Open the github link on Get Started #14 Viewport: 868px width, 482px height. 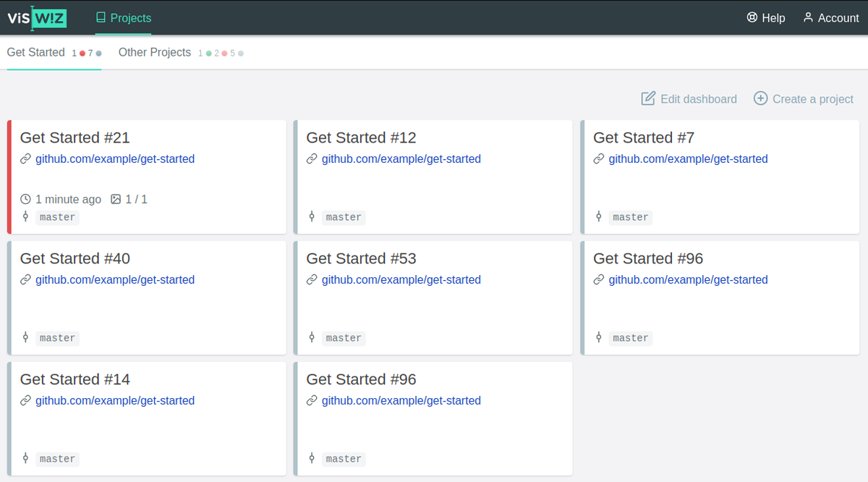coord(115,401)
